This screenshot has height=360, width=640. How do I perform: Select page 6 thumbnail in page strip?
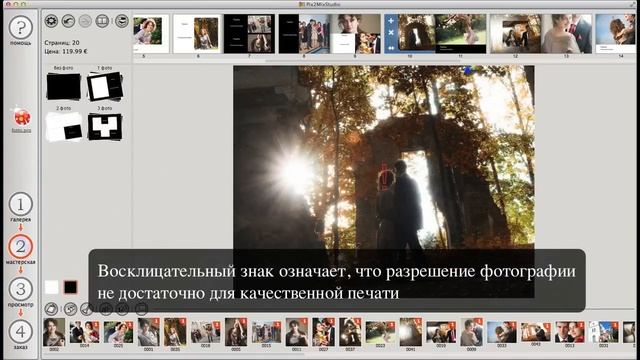click(x=198, y=33)
